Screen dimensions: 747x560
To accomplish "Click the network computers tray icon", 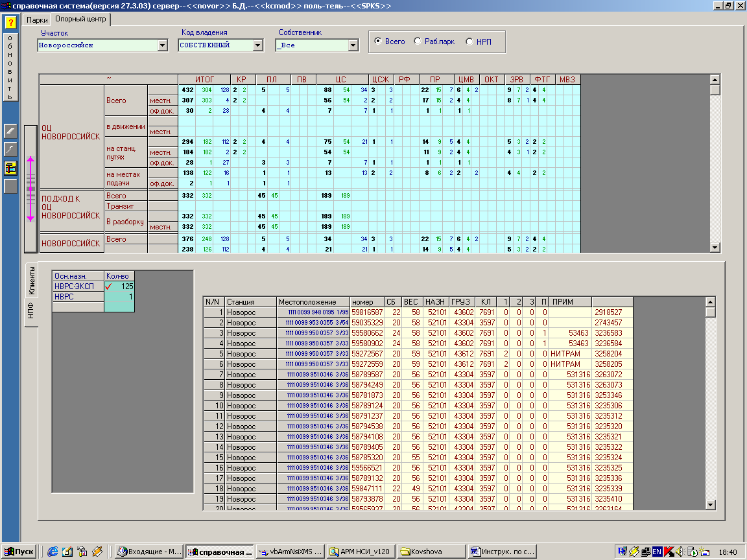I will click(x=646, y=552).
